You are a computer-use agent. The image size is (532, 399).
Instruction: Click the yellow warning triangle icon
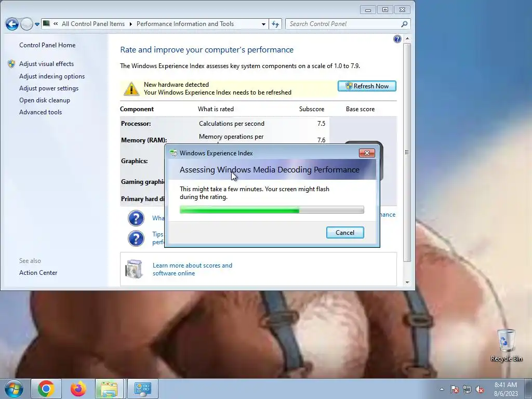click(131, 88)
